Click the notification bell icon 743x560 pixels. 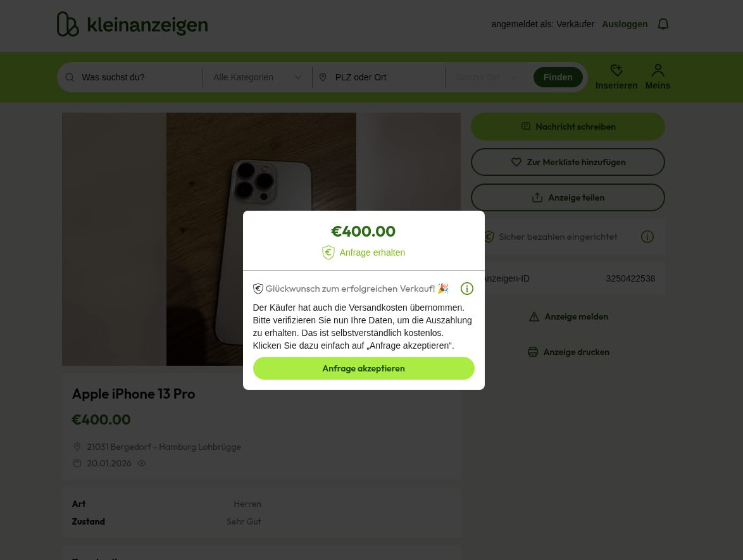point(663,24)
